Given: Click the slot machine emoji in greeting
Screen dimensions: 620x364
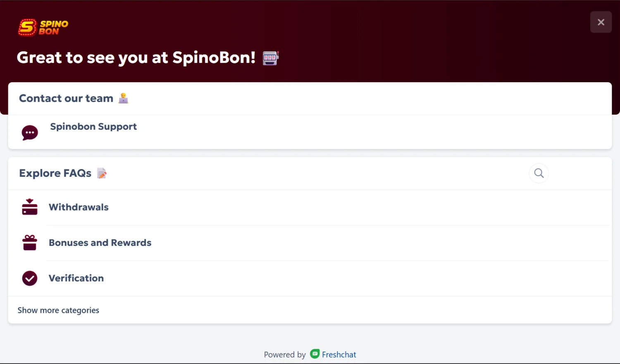Looking at the screenshot, I should coord(269,58).
